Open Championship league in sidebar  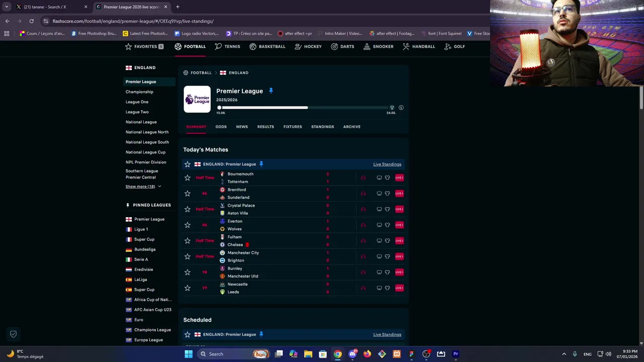[139, 92]
